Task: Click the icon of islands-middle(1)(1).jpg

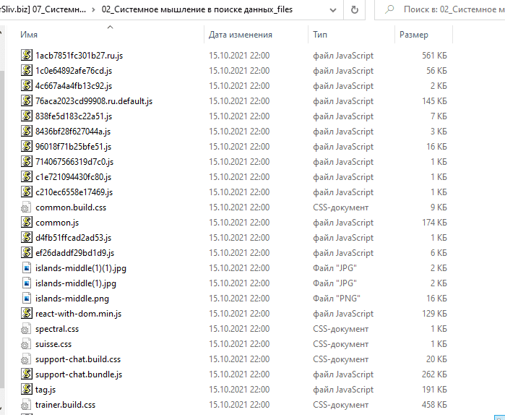Action: (x=27, y=268)
